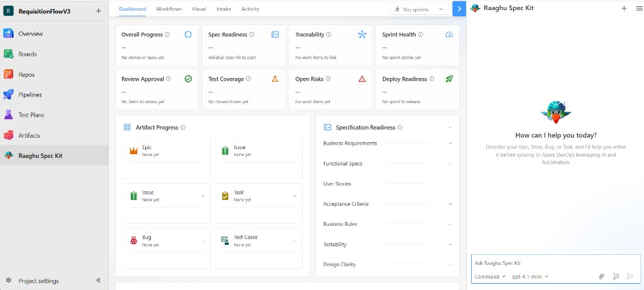Image resolution: width=644 pixels, height=290 pixels.
Task: Click the Traceability info icon
Action: 328,35
